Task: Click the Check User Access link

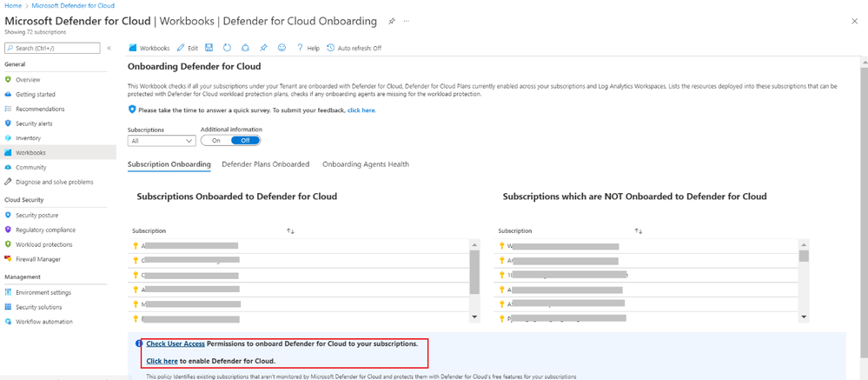Action: pyautogui.click(x=176, y=344)
